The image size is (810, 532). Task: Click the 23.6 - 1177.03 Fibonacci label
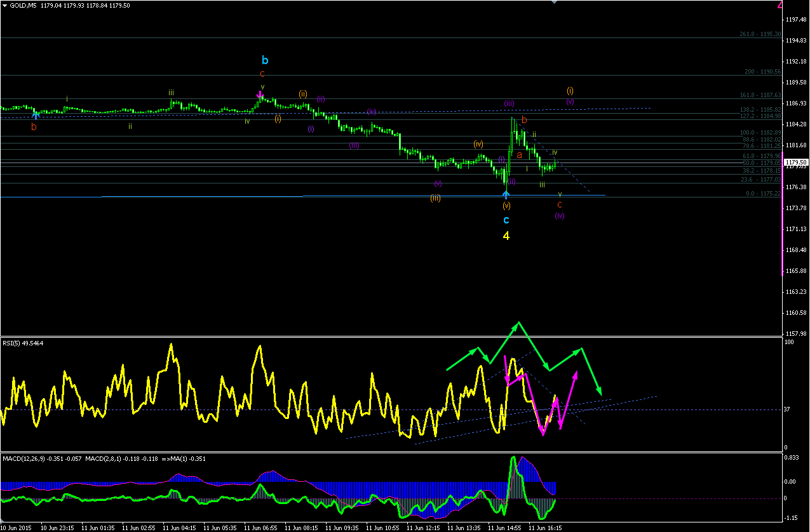tap(762, 180)
